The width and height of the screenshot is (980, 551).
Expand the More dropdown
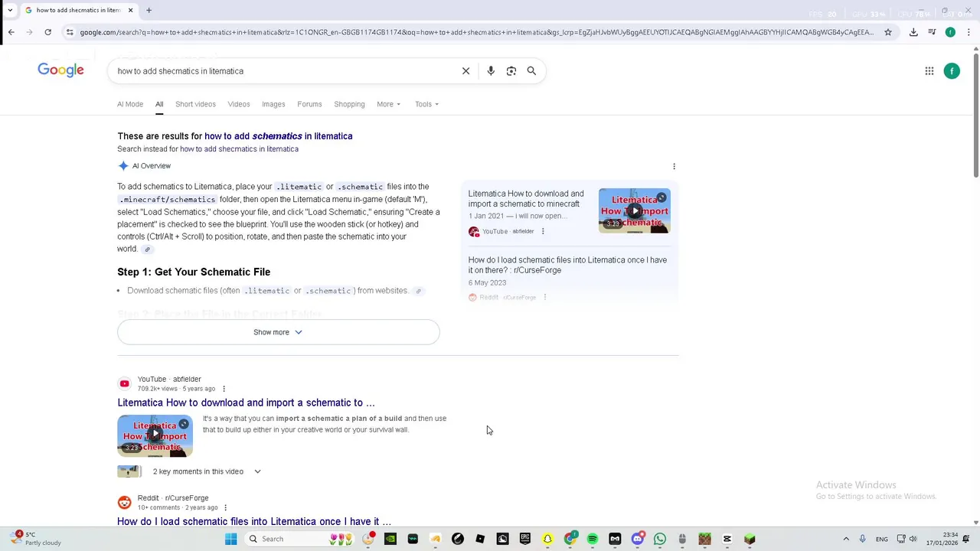coord(388,104)
